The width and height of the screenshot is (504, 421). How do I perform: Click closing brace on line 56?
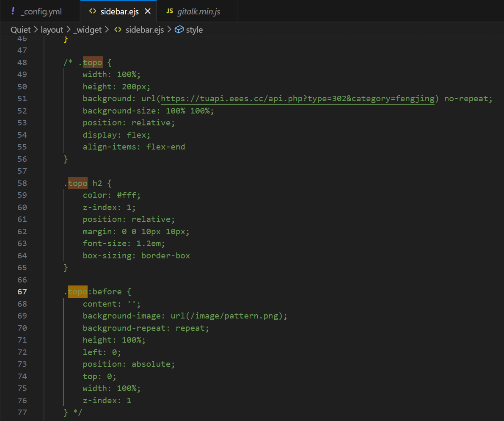(x=66, y=159)
